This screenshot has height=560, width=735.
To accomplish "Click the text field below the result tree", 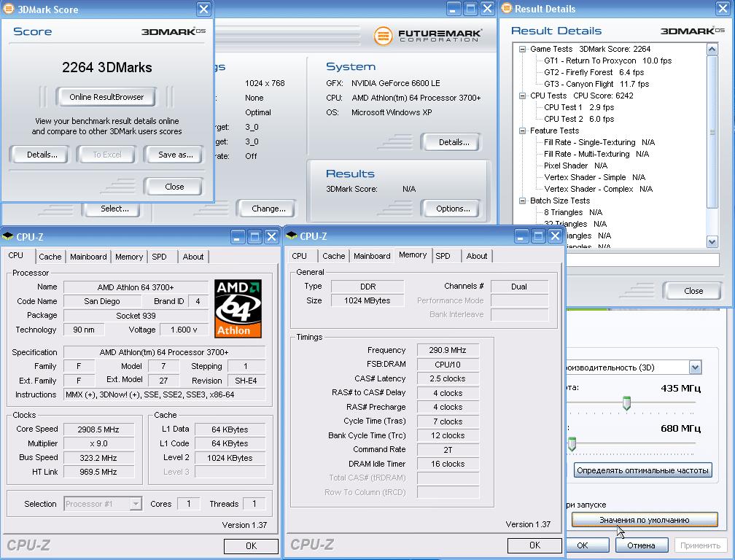I will pos(642,260).
